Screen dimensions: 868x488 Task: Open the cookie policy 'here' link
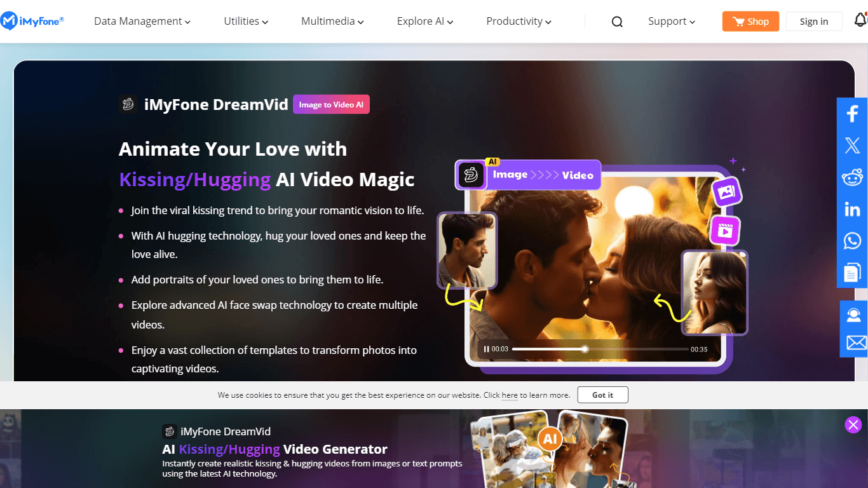click(510, 395)
